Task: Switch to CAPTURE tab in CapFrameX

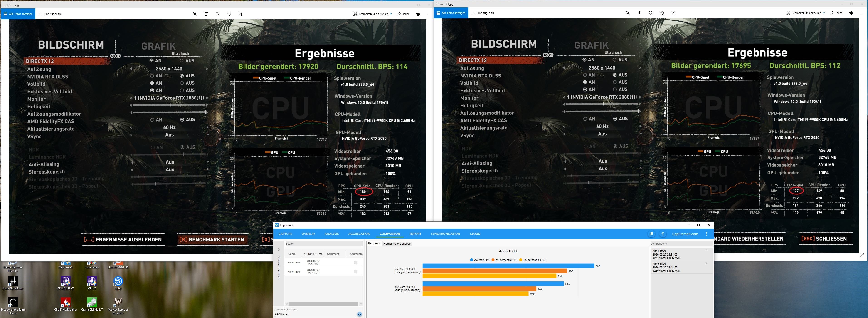Action: tap(285, 234)
